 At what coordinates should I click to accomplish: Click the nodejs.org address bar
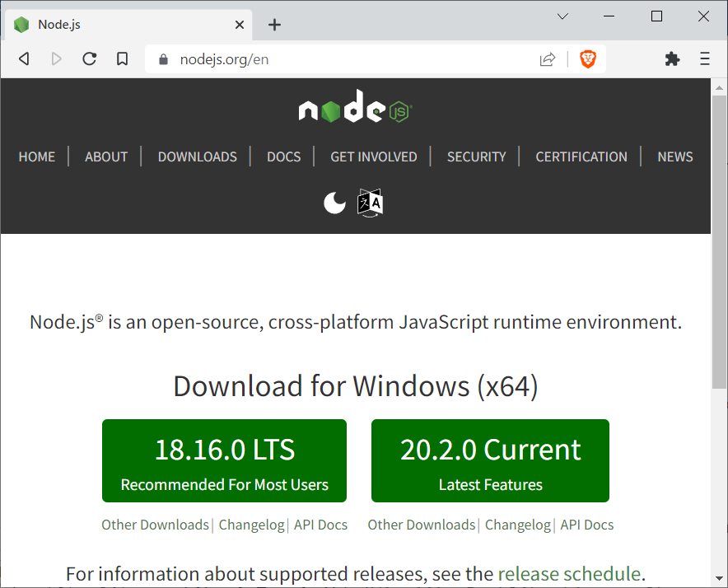coord(346,59)
